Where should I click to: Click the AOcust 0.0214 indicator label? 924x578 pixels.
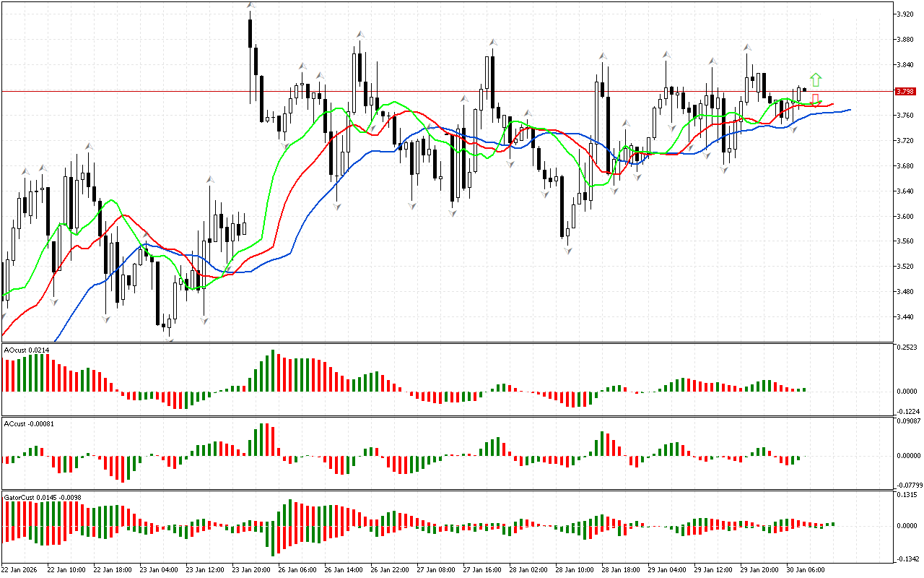27,350
